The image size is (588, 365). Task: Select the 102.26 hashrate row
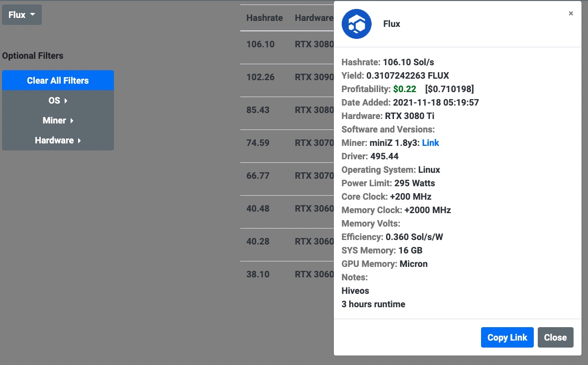[x=261, y=77]
